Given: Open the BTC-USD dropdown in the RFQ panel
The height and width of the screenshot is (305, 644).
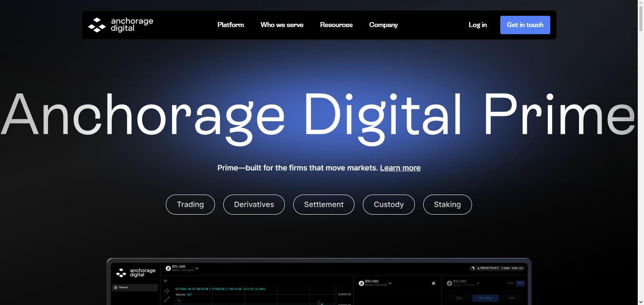Looking at the screenshot, I should pos(478,283).
